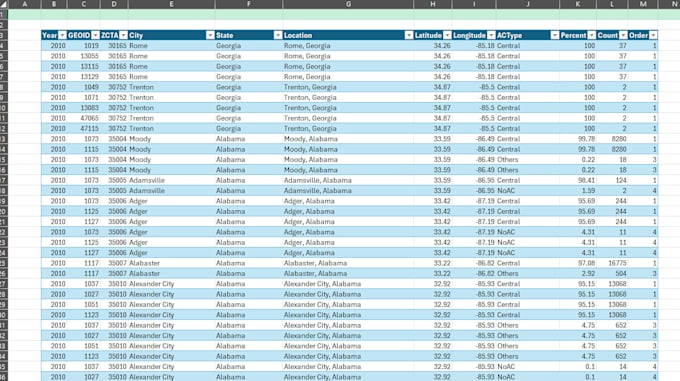
Task: Select the GEOID cell 1049
Action: pos(83,87)
